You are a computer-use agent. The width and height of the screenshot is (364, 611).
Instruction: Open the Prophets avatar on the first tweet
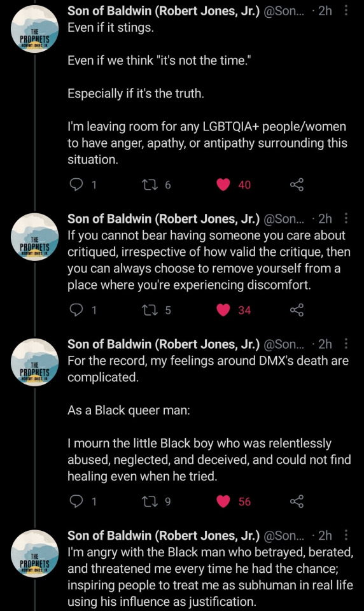pos(35,29)
